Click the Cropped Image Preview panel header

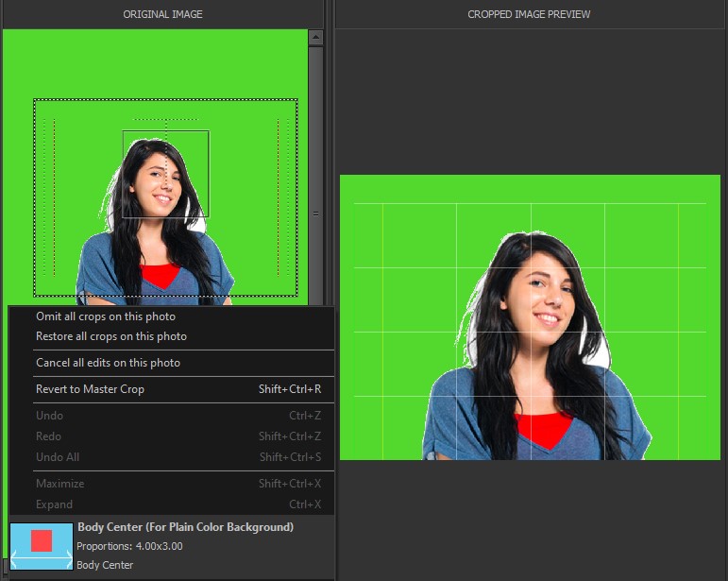click(529, 14)
